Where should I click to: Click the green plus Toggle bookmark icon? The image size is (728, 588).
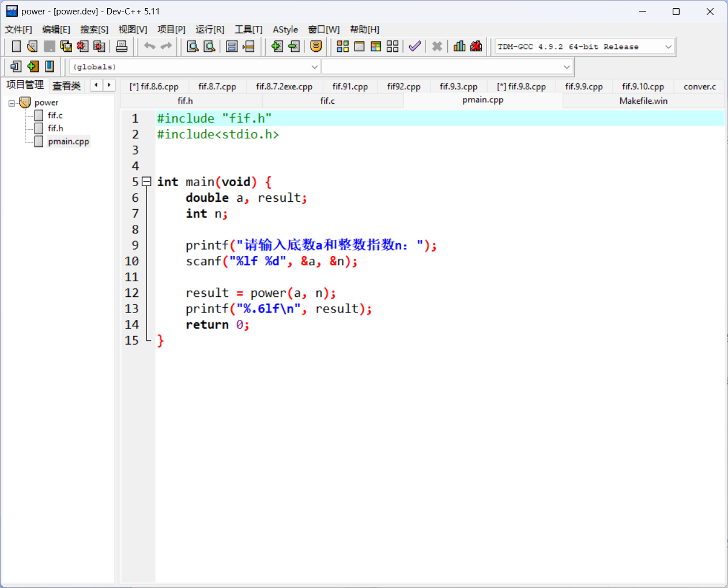tap(33, 67)
